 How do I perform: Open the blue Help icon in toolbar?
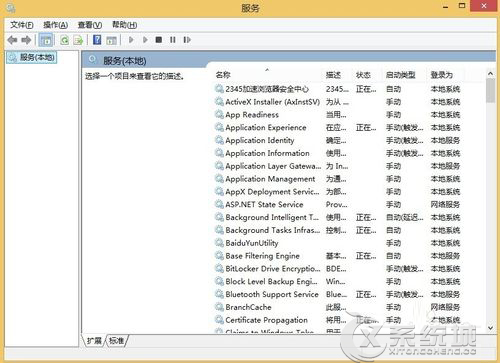pyautogui.click(x=97, y=40)
